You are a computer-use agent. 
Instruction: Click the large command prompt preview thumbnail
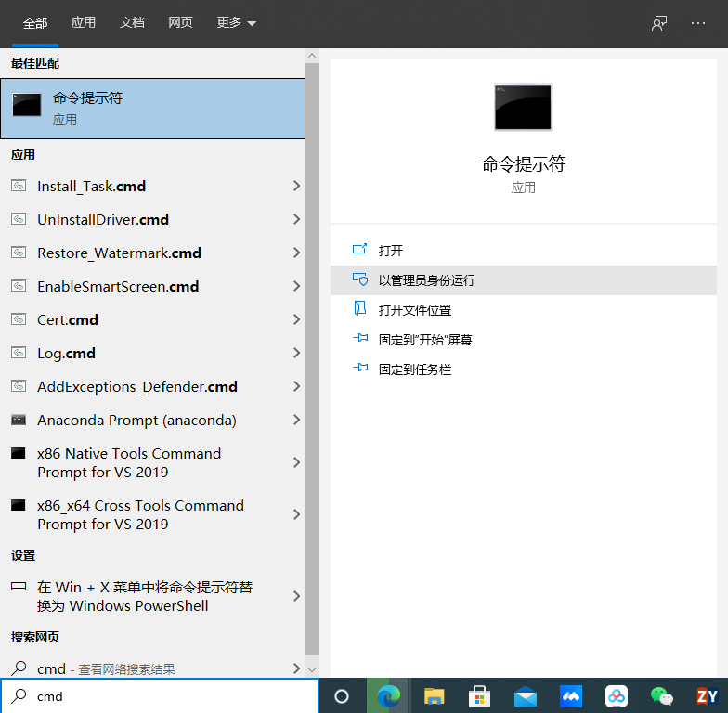(524, 107)
